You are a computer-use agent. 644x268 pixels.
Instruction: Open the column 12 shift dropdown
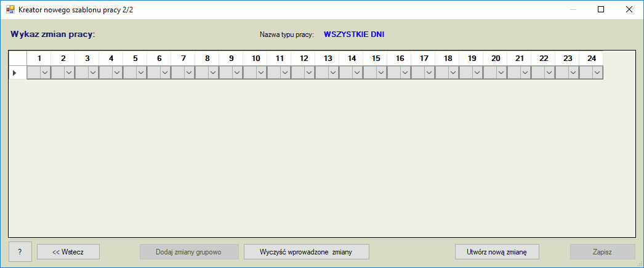(x=309, y=73)
